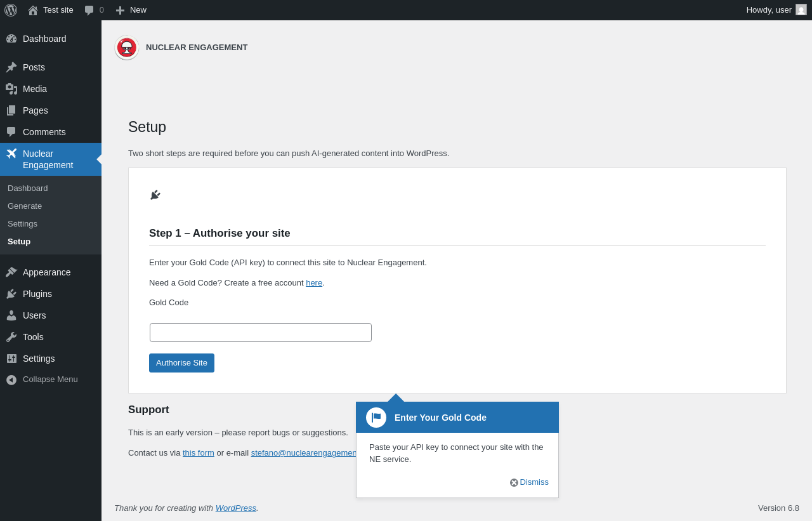Click the Plugins plug icon in sidebar
812x521 pixels.
pos(11,294)
